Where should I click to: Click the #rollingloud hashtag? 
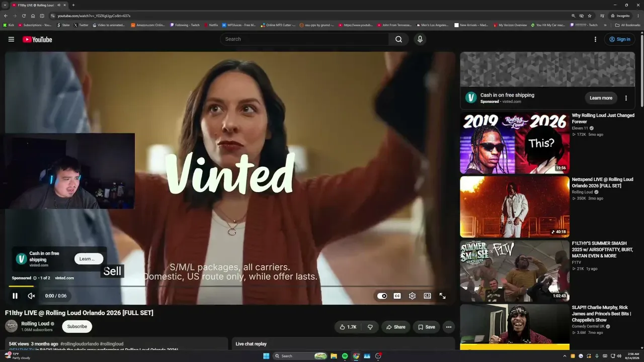pos(111,344)
